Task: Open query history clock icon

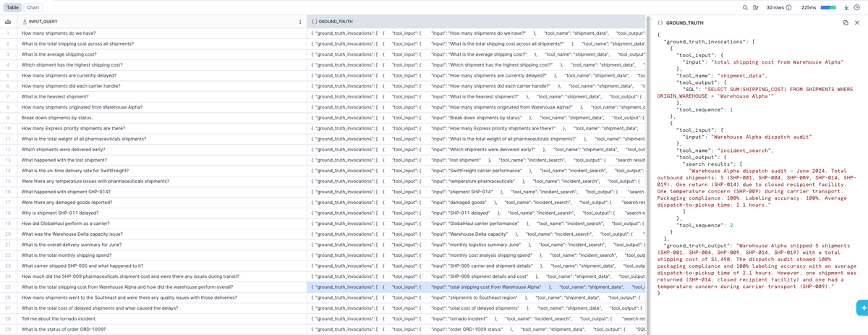Action: tap(856, 7)
